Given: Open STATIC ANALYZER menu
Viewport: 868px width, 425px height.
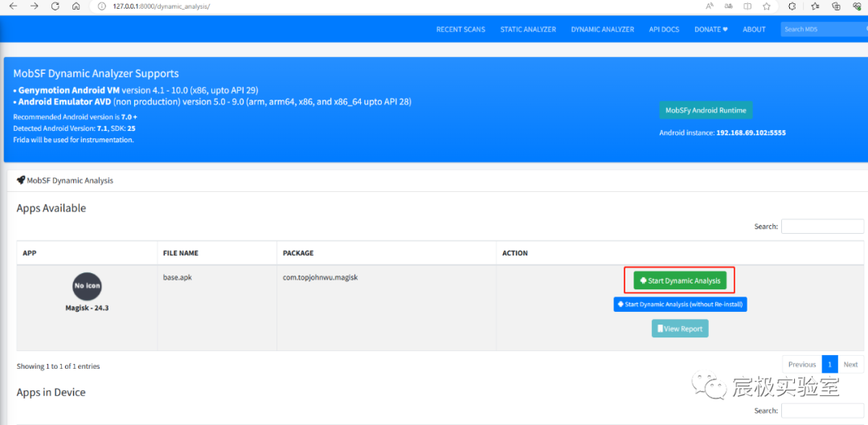Looking at the screenshot, I should pos(528,30).
